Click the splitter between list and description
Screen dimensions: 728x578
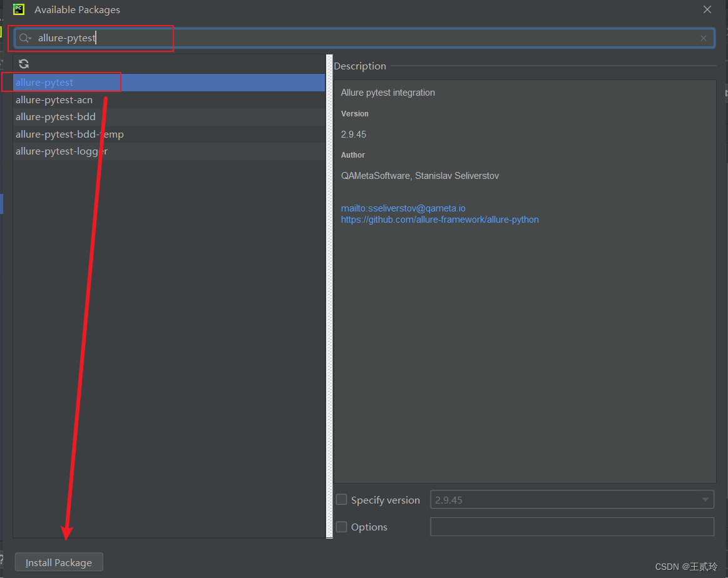[330, 297]
